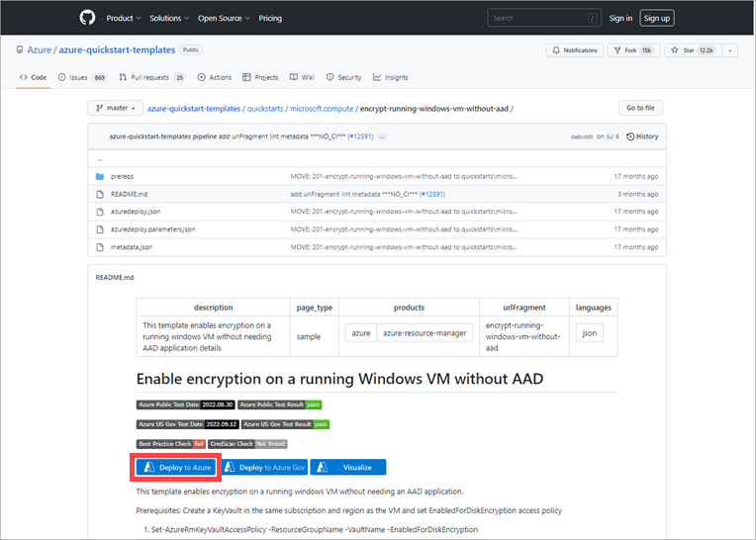Viewport: 756px width, 540px height.
Task: Open azuredeploy.parameters.json file
Action: tap(152, 229)
